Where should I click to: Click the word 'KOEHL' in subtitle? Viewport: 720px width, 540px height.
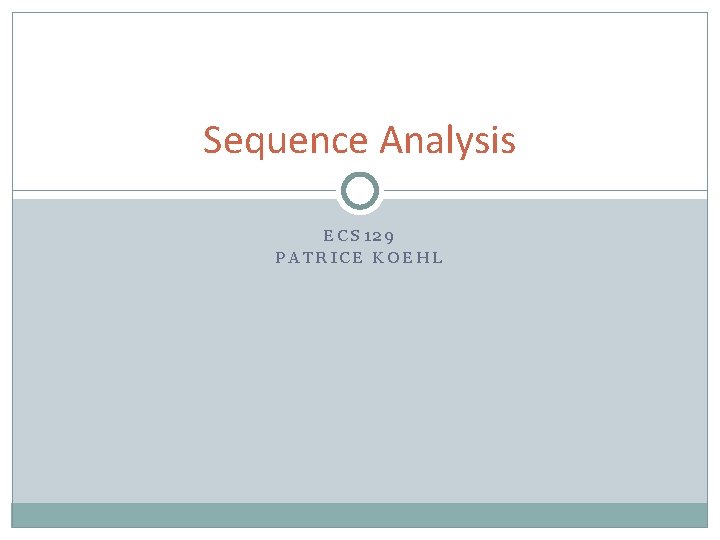coord(408,258)
